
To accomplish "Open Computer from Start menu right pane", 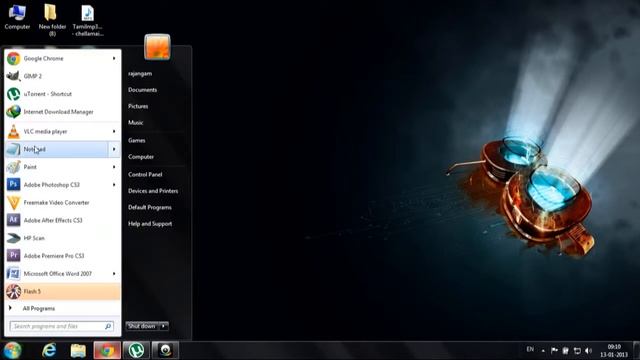I will (141, 157).
